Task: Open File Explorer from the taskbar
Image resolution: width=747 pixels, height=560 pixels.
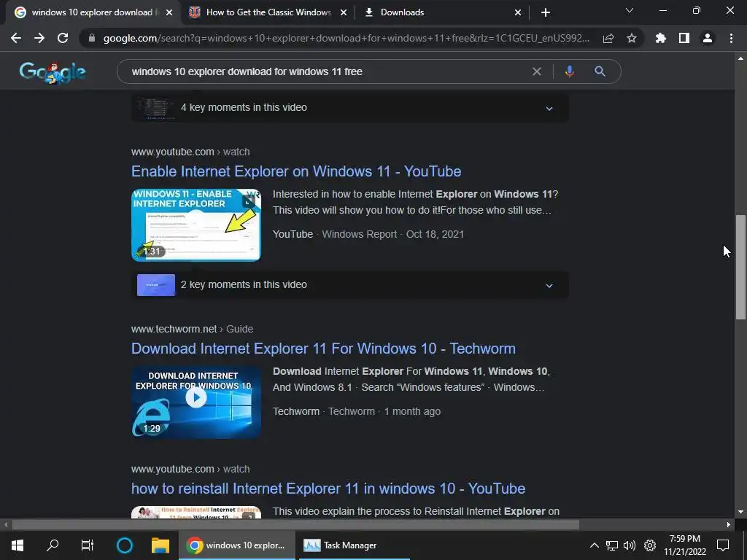Action: 160,545
